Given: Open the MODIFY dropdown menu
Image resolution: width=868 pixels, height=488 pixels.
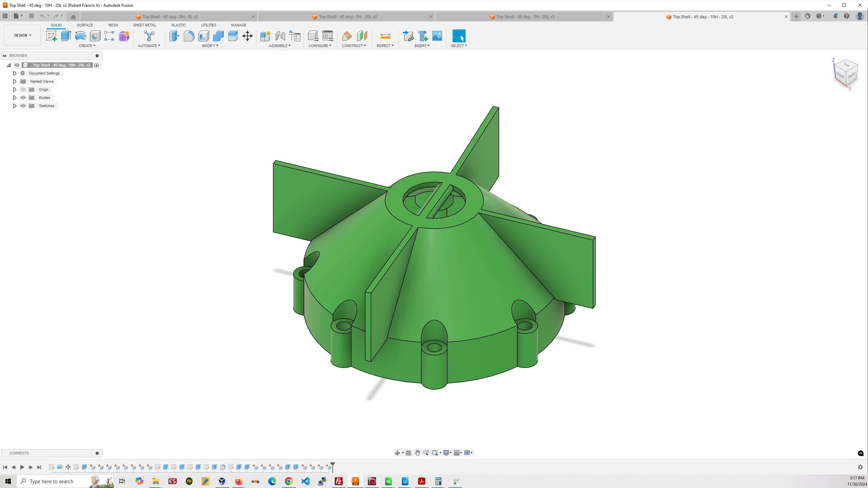Looking at the screenshot, I should click(210, 46).
